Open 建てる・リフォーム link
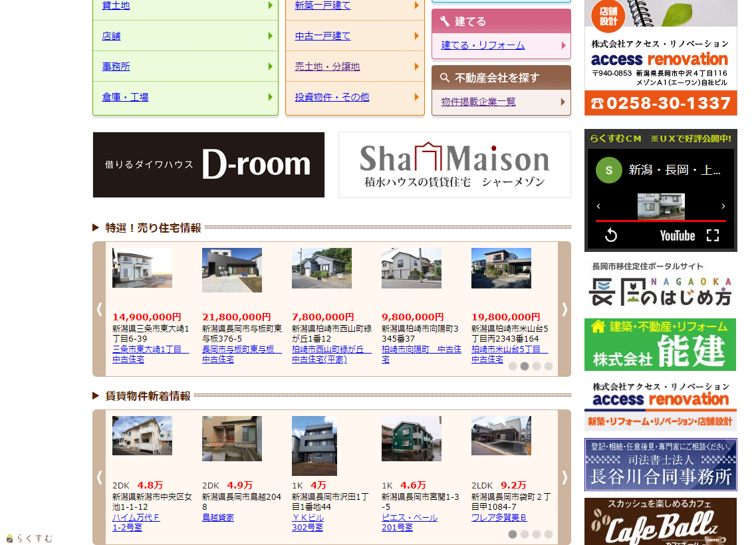The image size is (756, 545). pyautogui.click(x=483, y=45)
